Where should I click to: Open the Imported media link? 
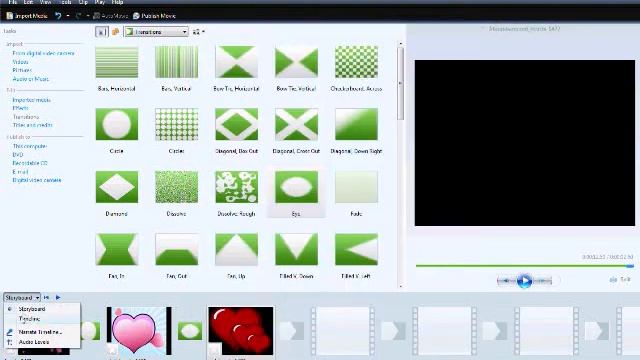coord(31,100)
